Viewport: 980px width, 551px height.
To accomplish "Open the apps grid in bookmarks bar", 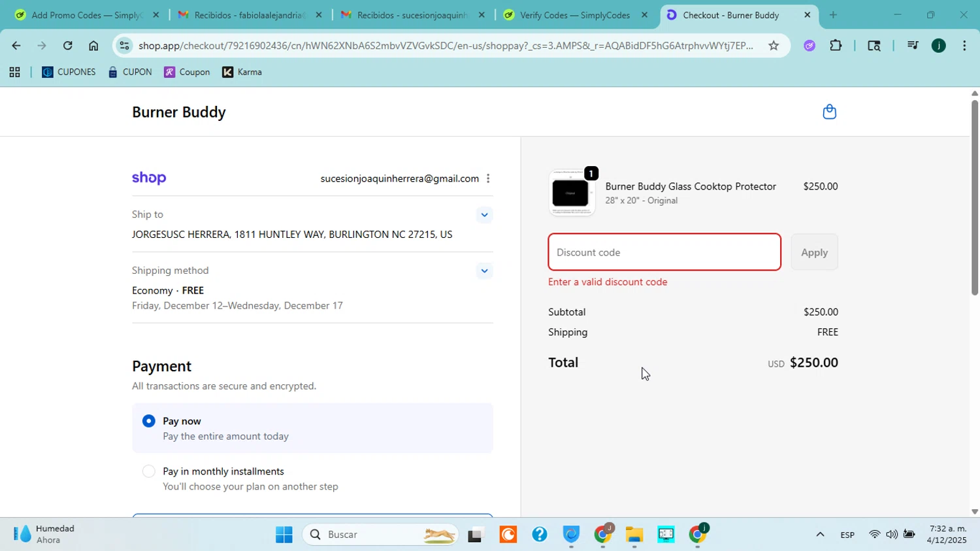I will 14,72.
